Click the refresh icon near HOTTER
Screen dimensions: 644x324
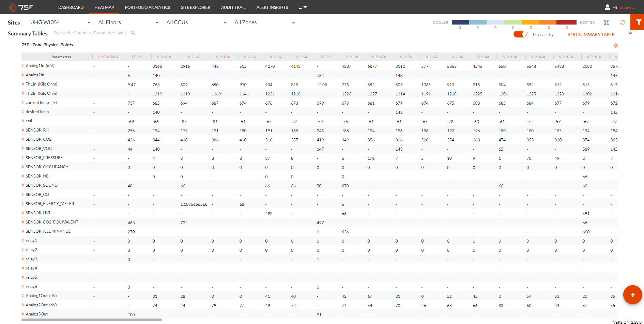coord(623,22)
